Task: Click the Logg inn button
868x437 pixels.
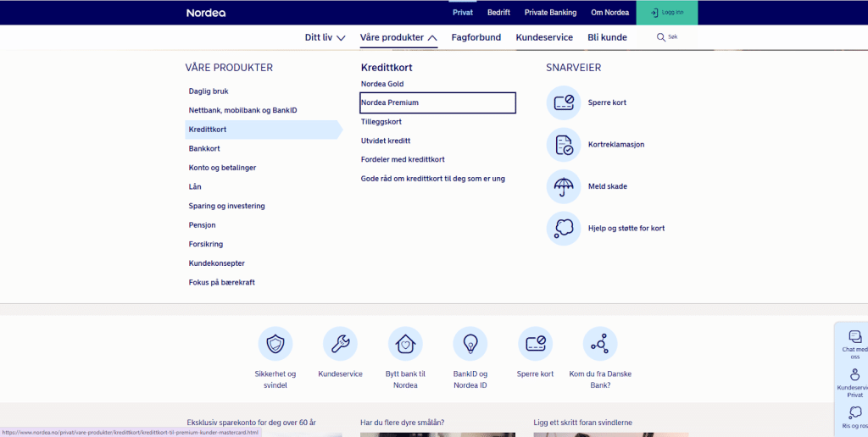Action: (667, 13)
